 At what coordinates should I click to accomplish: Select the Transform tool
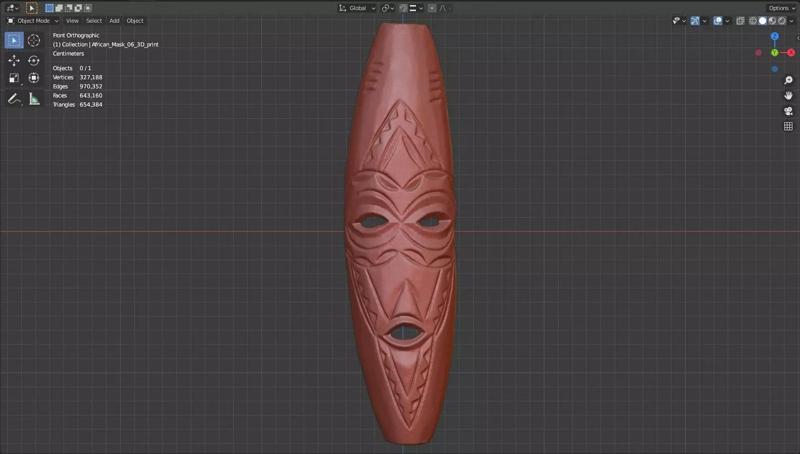(34, 78)
